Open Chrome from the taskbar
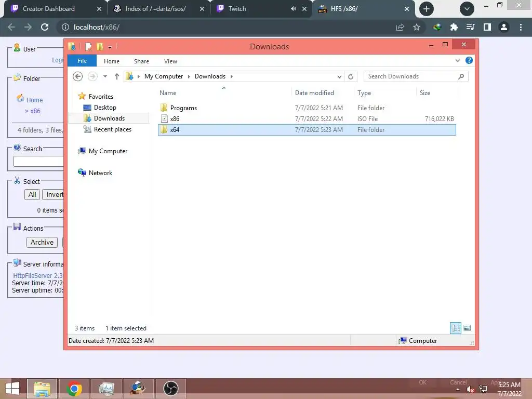Screen dimensions: 532x399 (74, 389)
